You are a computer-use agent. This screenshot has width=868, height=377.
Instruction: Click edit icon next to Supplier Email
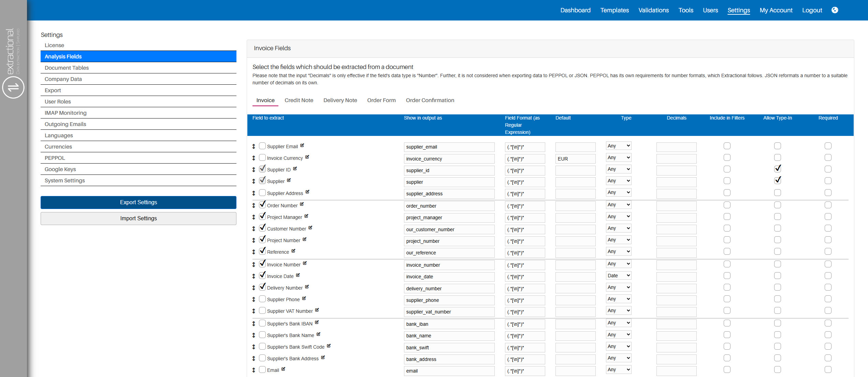[x=302, y=145]
